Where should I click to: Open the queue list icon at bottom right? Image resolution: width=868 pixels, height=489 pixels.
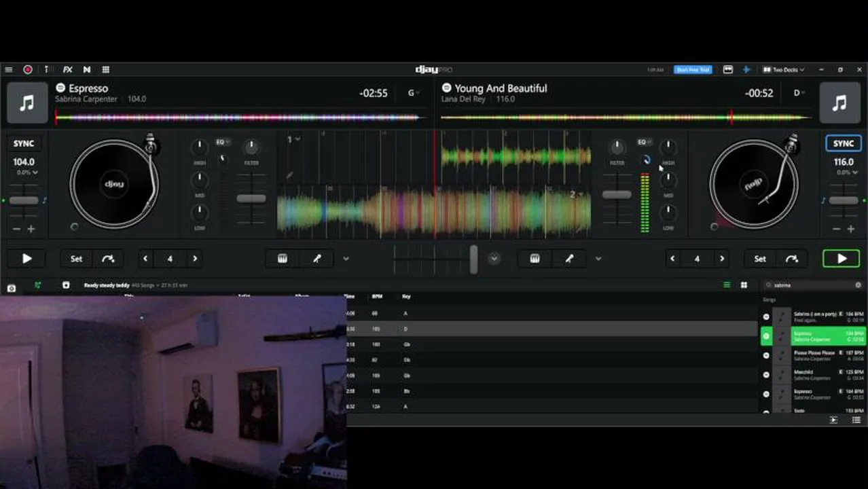[856, 420]
